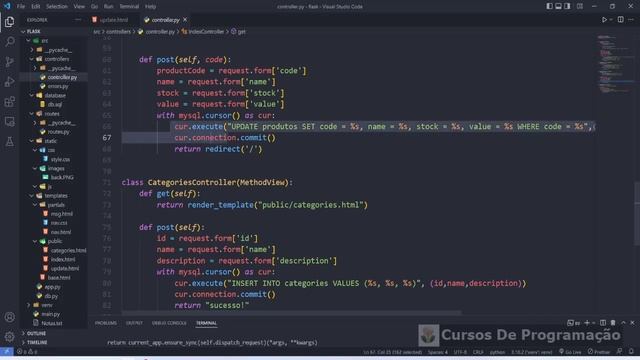Screen dimensions: 640x360
Task: Open the Accounts menu icon
Action: pyautogui.click(x=9, y=317)
